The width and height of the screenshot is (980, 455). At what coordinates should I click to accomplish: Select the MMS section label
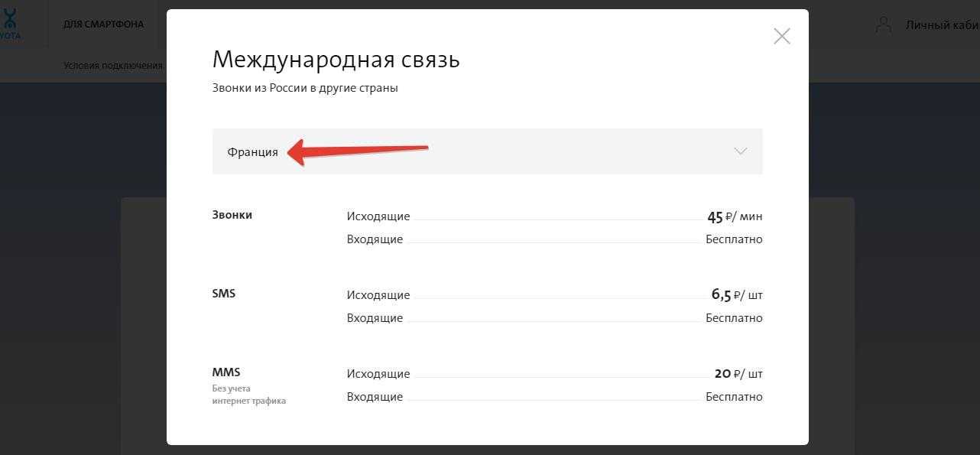[226, 372]
